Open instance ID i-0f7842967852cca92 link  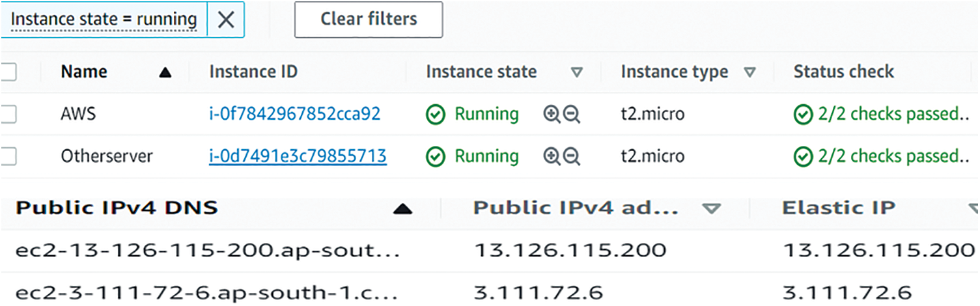point(294,115)
